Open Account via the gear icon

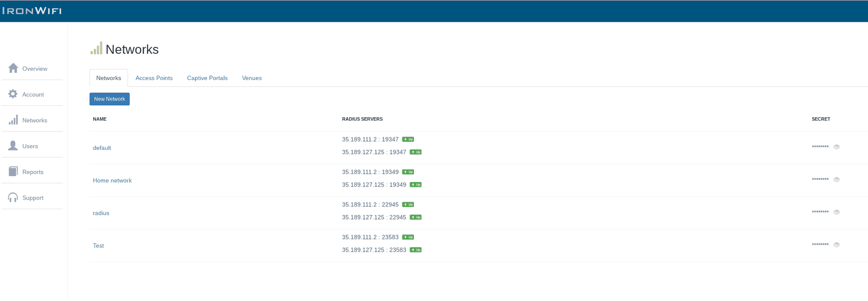click(x=13, y=94)
